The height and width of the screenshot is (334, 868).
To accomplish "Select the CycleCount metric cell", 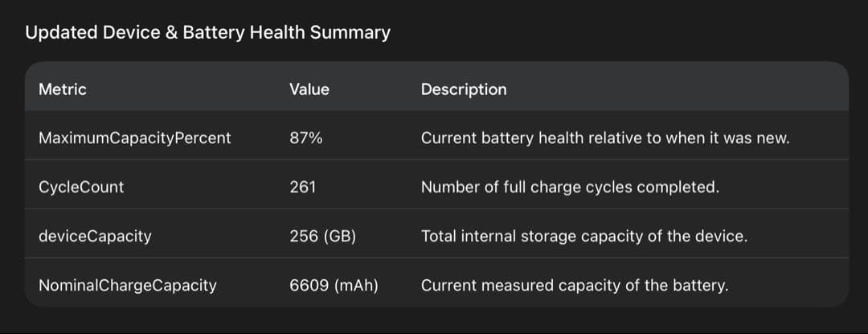I will [81, 188].
